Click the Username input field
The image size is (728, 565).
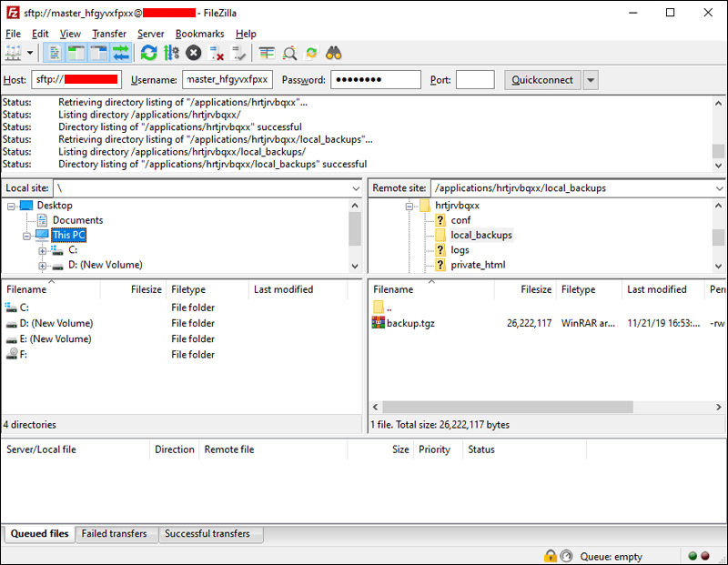(x=227, y=79)
